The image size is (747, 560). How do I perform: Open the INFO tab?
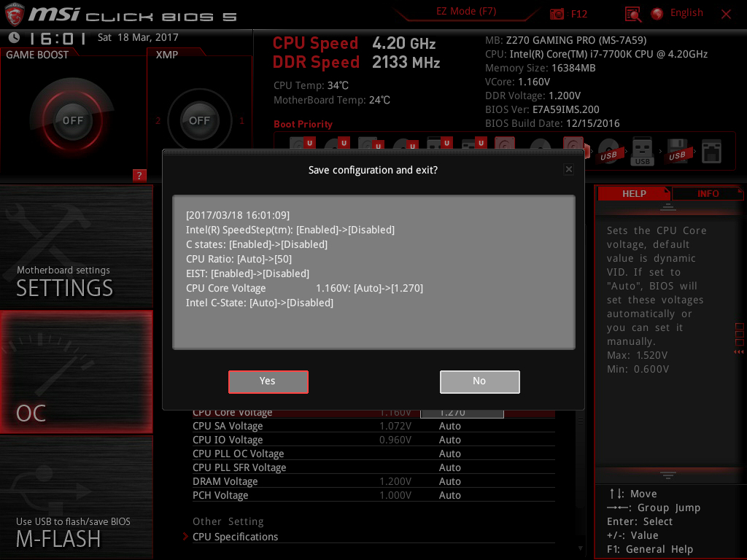(708, 193)
